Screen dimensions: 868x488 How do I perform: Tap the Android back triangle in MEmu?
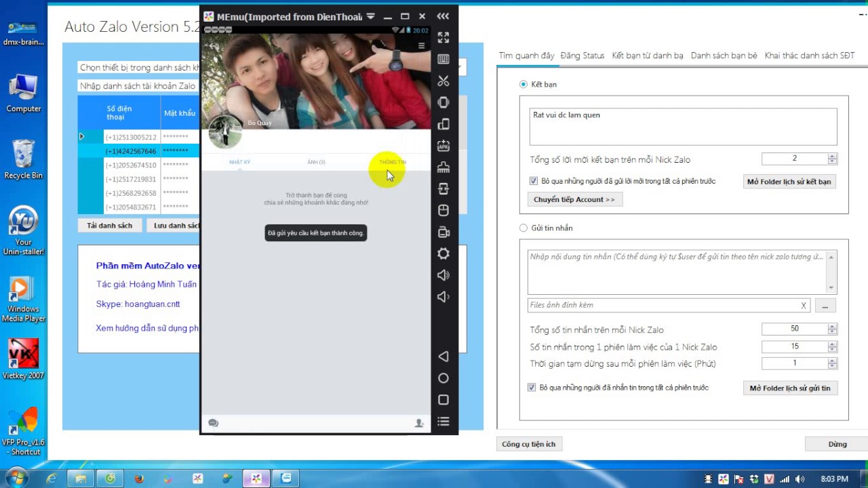443,357
